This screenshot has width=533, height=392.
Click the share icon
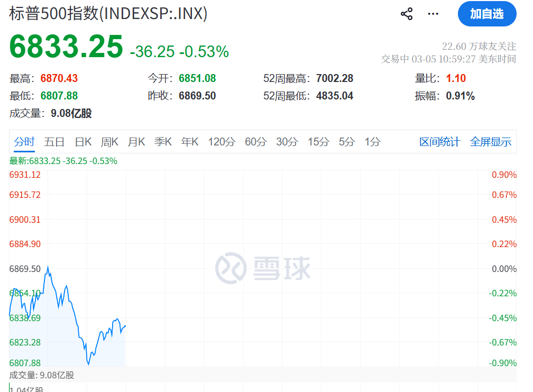point(406,14)
